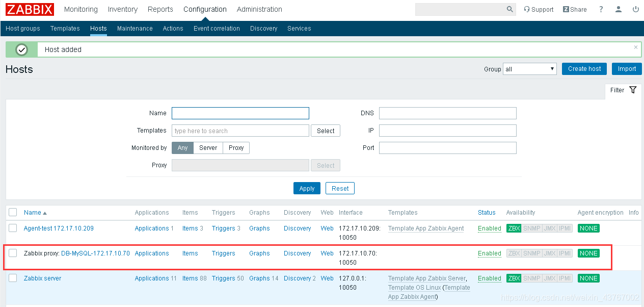Open the user profile icon
This screenshot has height=307, width=644.
(x=619, y=9)
